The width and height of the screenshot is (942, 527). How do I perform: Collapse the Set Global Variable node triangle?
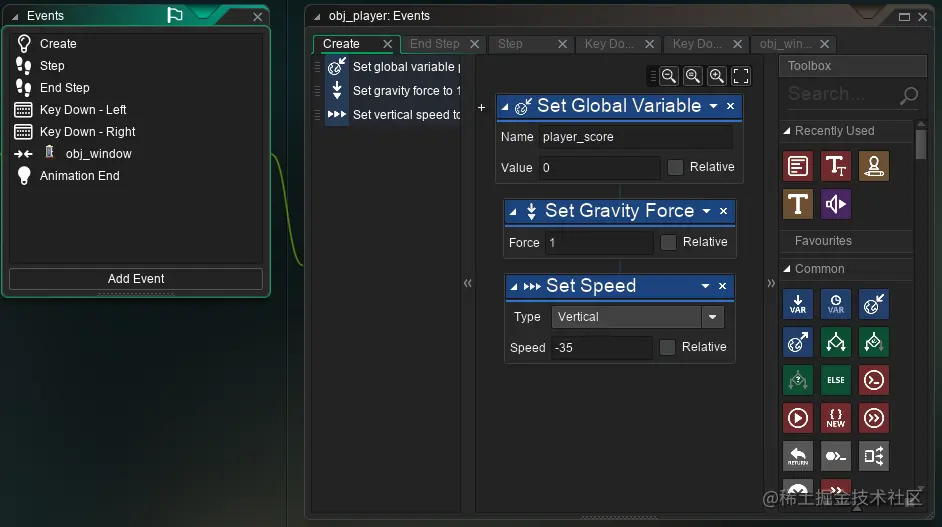coord(505,107)
